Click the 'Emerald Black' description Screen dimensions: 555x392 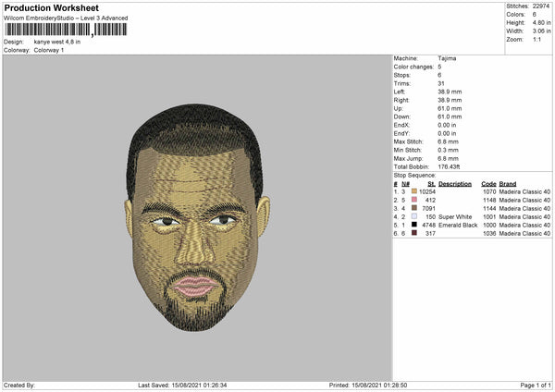458,225
